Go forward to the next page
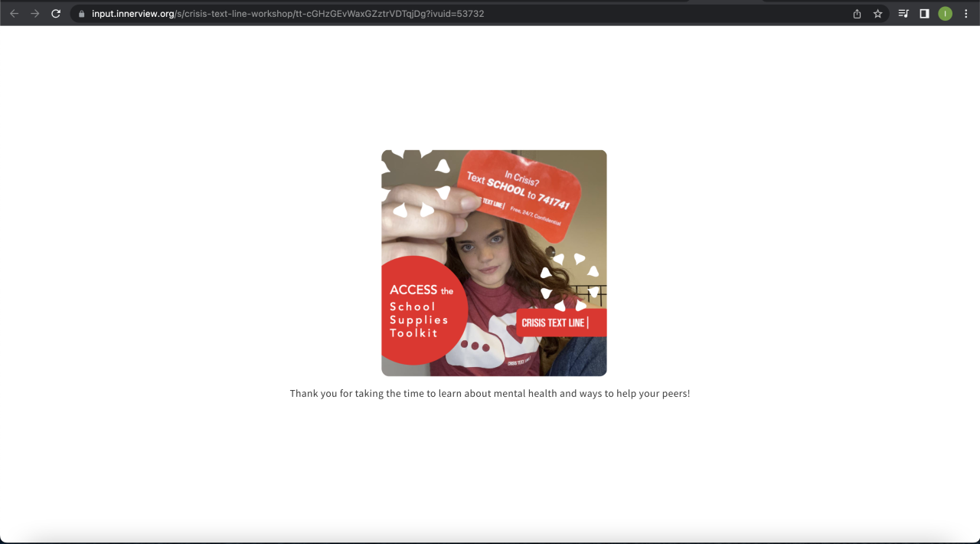 tap(34, 14)
